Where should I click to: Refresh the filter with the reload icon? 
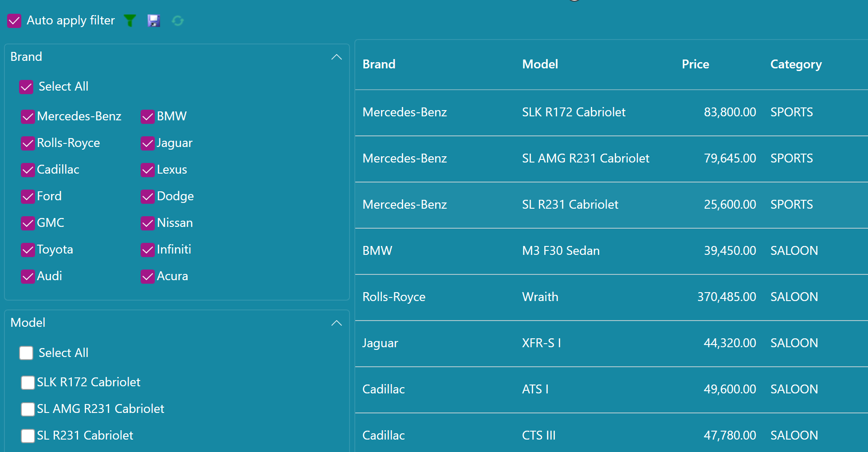177,20
